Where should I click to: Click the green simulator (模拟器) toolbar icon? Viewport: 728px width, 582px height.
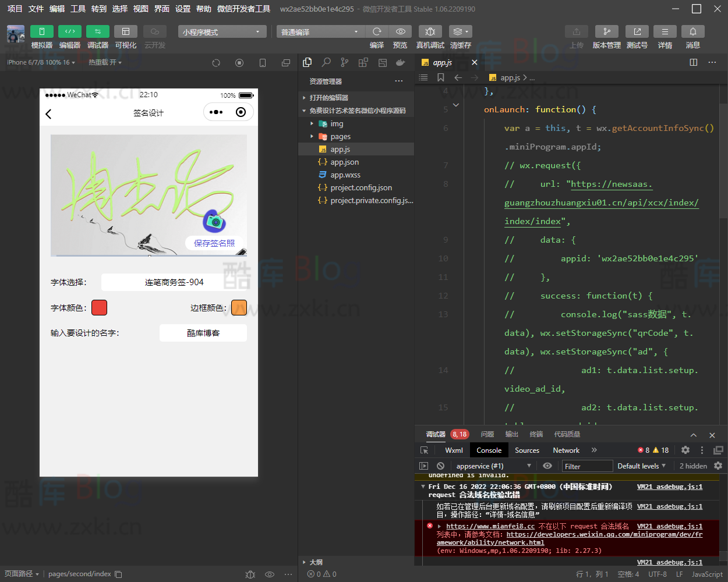[41, 31]
